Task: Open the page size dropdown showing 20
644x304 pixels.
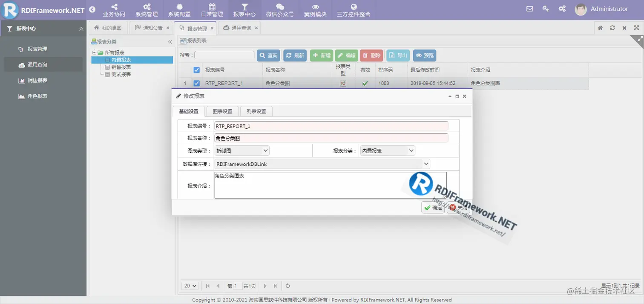Action: [190, 286]
